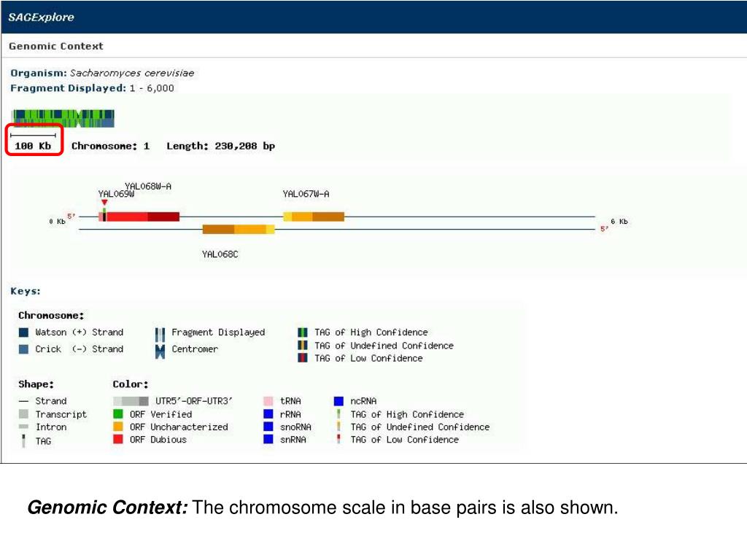The height and width of the screenshot is (560, 747).
Task: Click the YAL068C gene label
Action: coord(220,254)
